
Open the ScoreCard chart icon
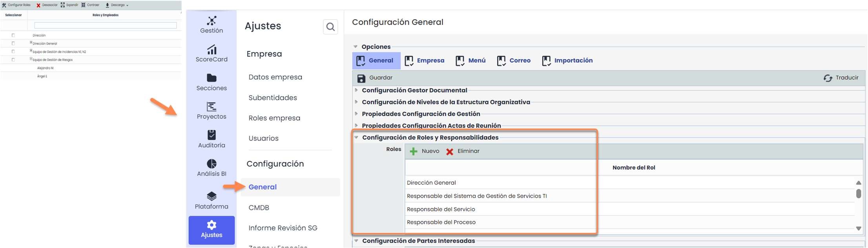point(212,49)
